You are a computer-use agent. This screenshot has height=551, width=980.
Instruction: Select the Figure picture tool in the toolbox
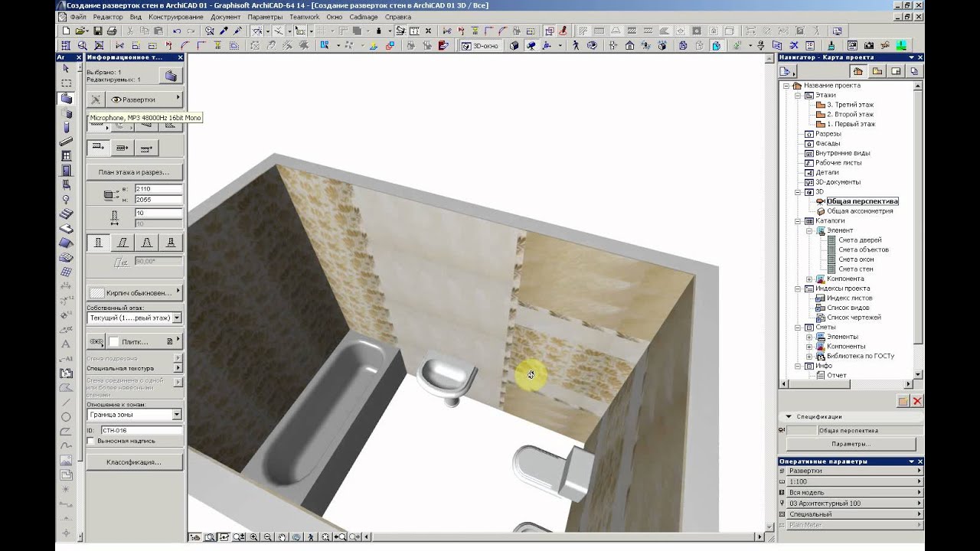[x=66, y=460]
